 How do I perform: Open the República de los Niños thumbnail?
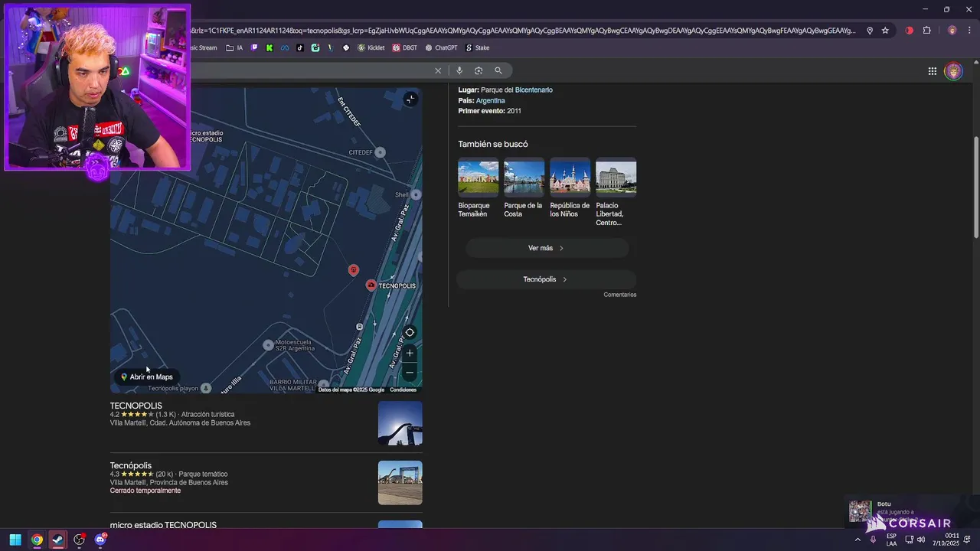570,177
